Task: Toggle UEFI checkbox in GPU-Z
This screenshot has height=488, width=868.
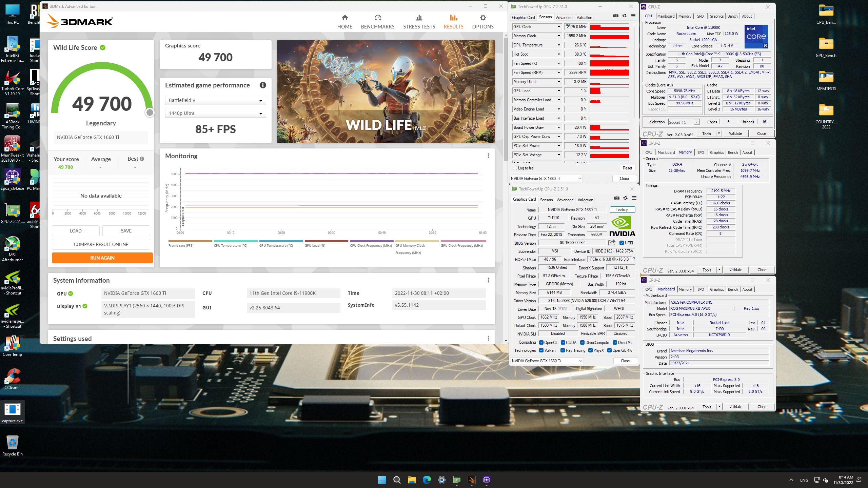Action: tap(622, 243)
